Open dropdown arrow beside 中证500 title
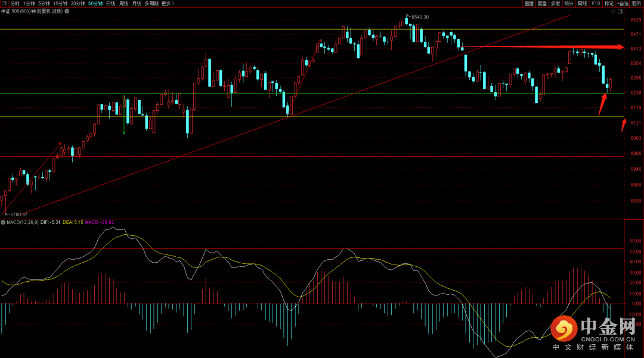 tap(67, 11)
